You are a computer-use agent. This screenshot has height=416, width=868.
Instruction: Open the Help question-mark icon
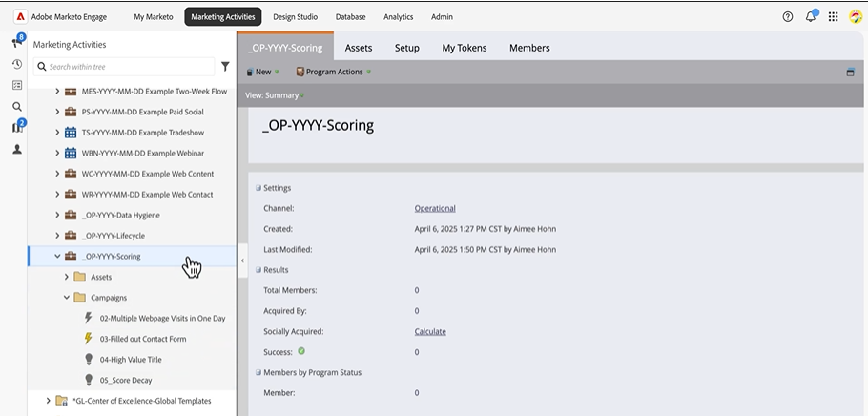(787, 16)
